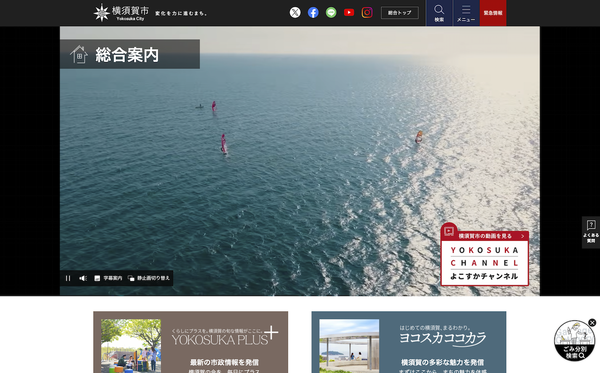Open 字幕案内 subtitle guidance
Screen dimensions: 600x373
pos(108,278)
